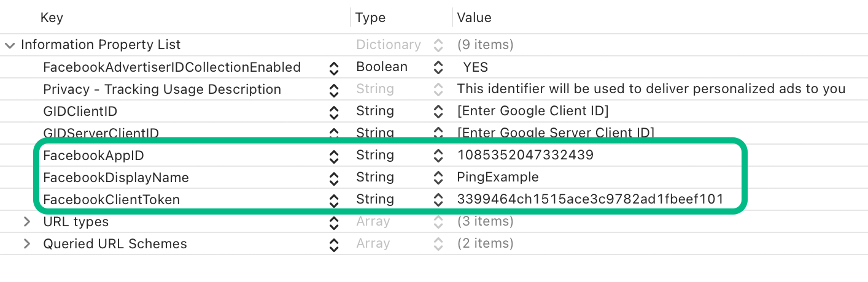Toggle Boolean value stepper for FacebookAdvertiserIDCollectionEnabled
Viewport: 868px width, 282px height.
tap(438, 67)
